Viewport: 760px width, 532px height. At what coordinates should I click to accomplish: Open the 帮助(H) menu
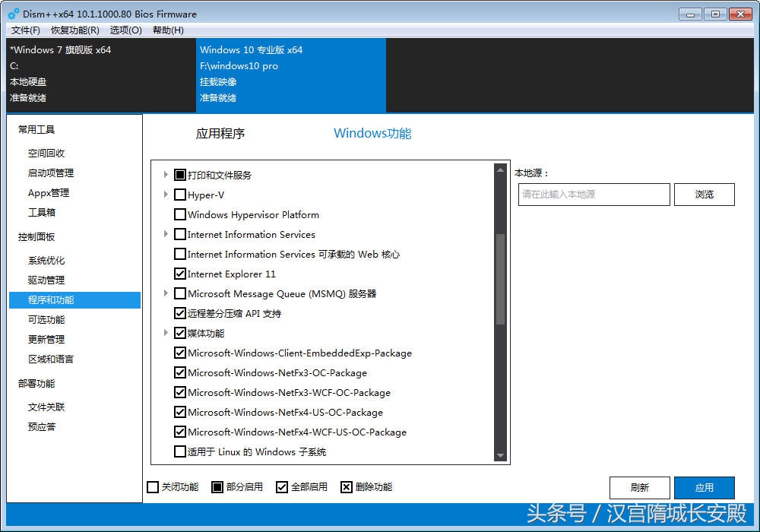pos(168,30)
